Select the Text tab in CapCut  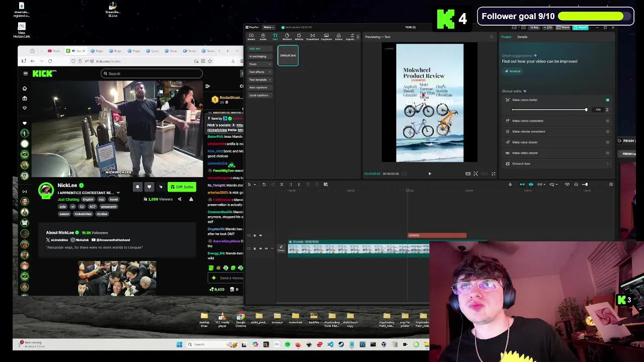pyautogui.click(x=275, y=37)
